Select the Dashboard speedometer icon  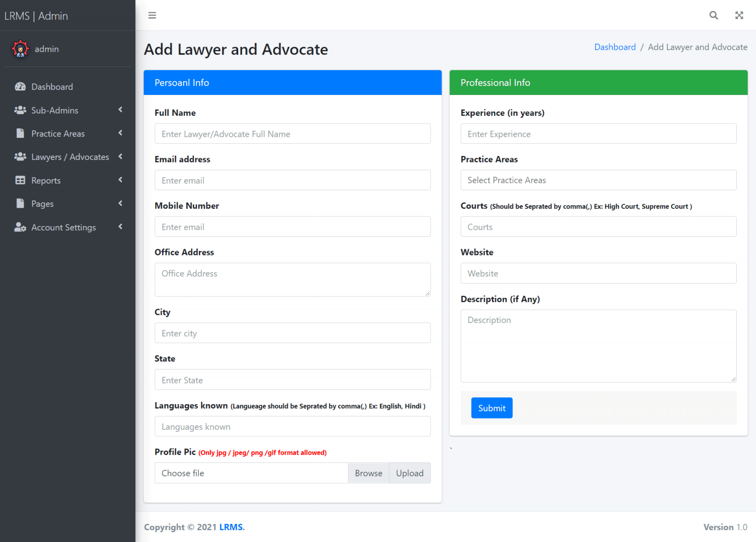[x=20, y=87]
